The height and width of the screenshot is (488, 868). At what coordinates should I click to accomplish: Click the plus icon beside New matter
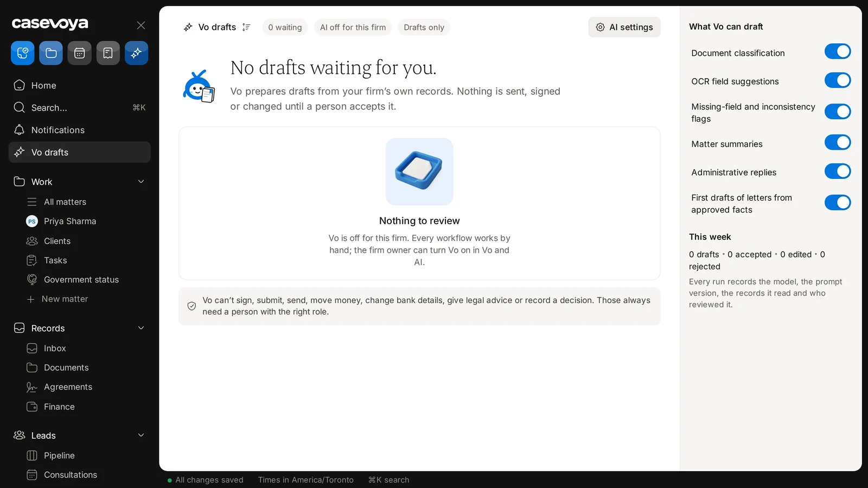point(31,299)
